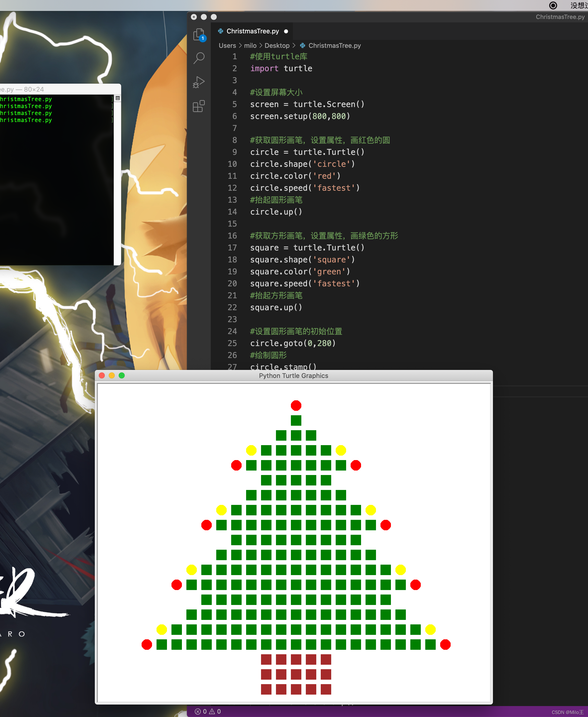Expand the milo breadcrumb folder
588x717 pixels.
(x=250, y=45)
